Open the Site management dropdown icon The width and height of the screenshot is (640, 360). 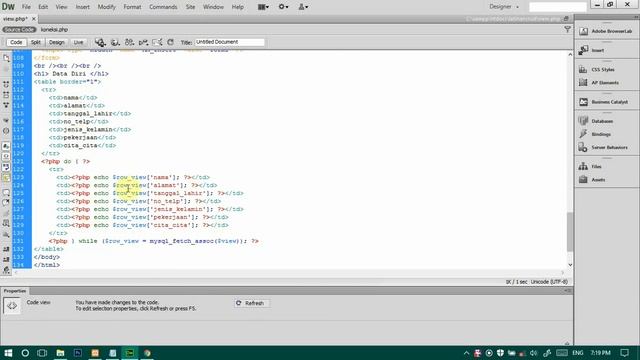(303, 7)
